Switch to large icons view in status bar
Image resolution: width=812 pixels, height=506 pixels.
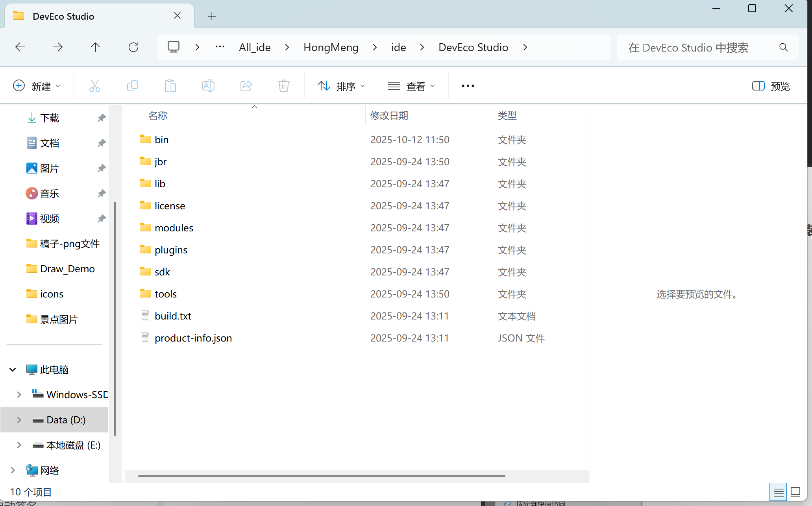click(795, 492)
